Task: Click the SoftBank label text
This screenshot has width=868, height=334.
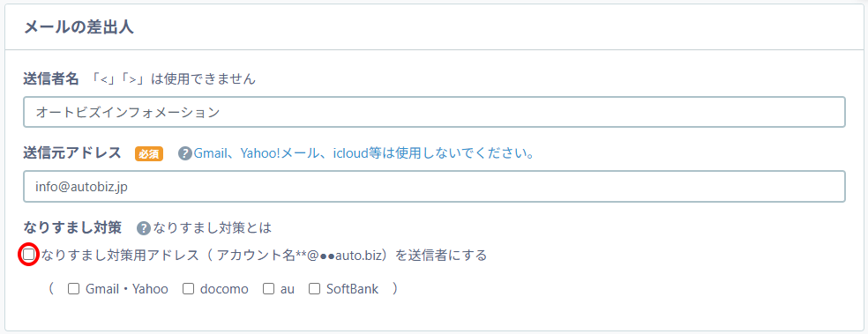Action: coord(352,289)
